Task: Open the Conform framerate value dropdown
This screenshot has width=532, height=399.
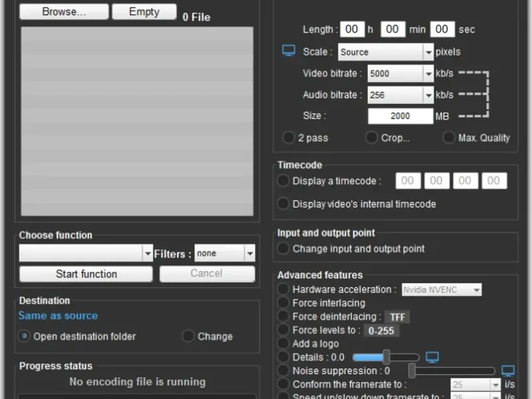Action: pos(475,385)
